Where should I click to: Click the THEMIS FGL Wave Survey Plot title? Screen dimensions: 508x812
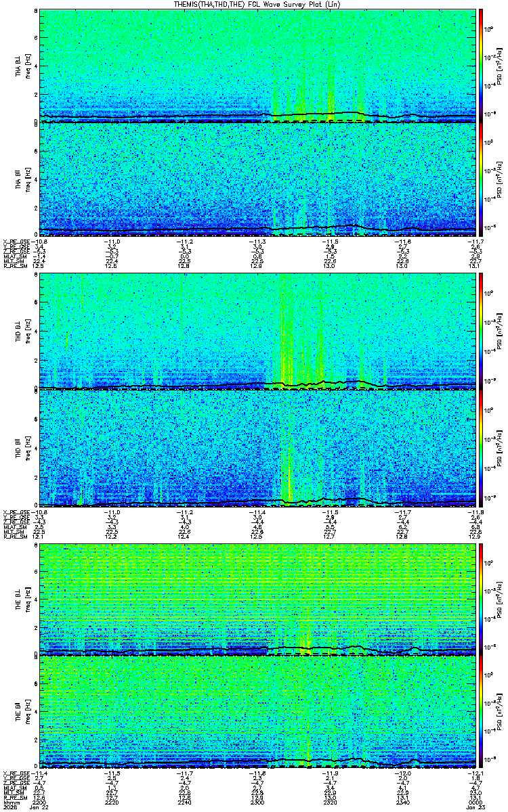(x=258, y=4)
